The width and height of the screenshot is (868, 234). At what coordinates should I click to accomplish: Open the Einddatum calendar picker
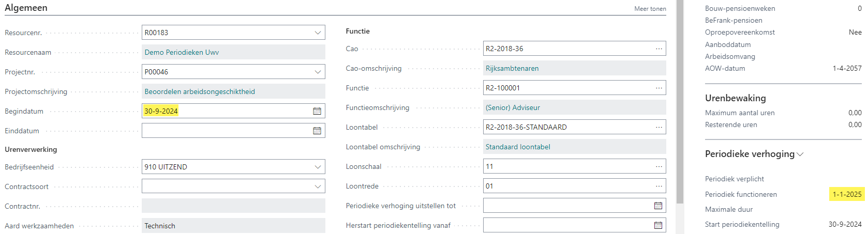pyautogui.click(x=317, y=131)
